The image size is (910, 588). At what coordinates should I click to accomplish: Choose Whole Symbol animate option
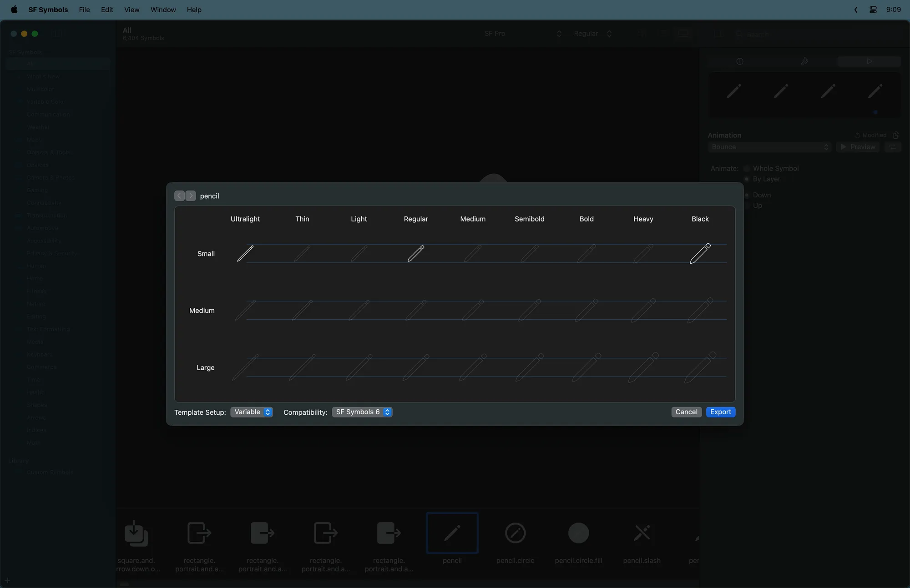(x=772, y=168)
